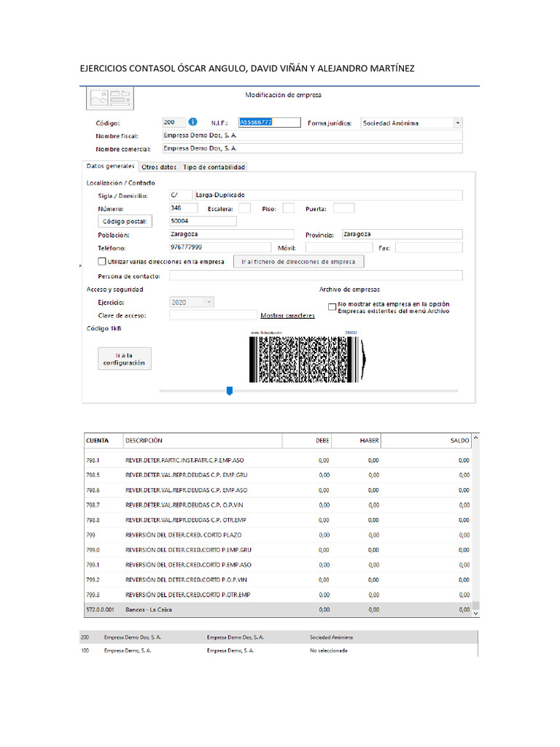Viewport: 560px width, 747px height.
Task: Click the blue slider handle below barcode
Action: [229, 391]
